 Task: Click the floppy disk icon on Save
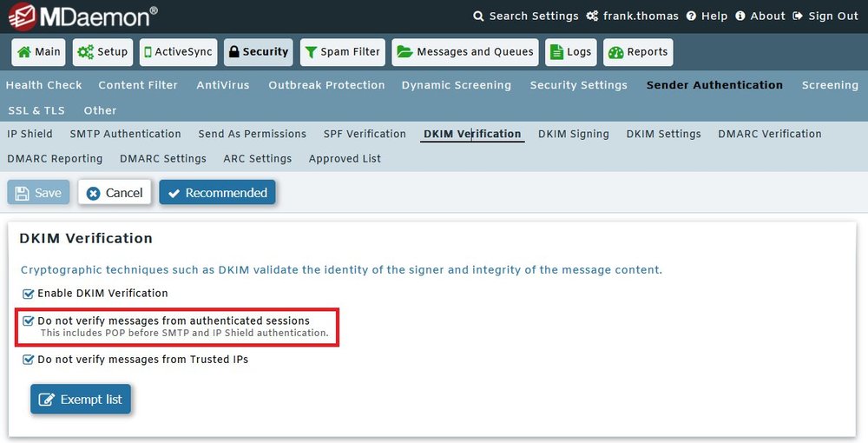coord(23,193)
